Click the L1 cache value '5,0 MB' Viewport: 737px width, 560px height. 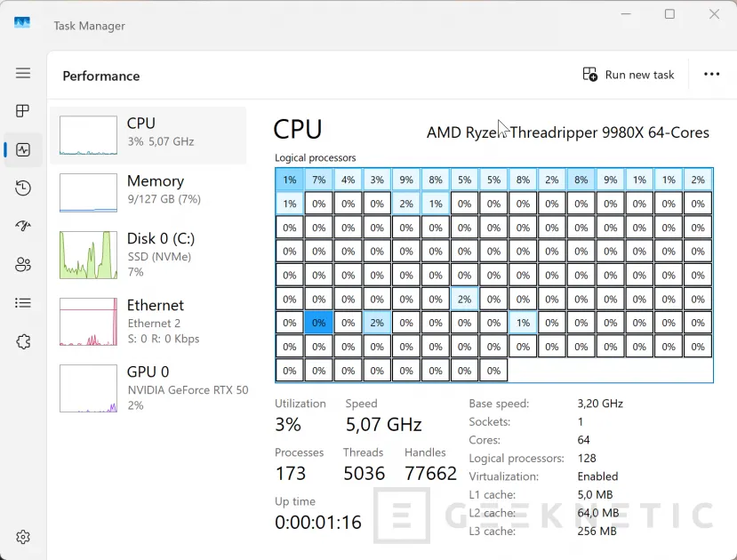(595, 495)
